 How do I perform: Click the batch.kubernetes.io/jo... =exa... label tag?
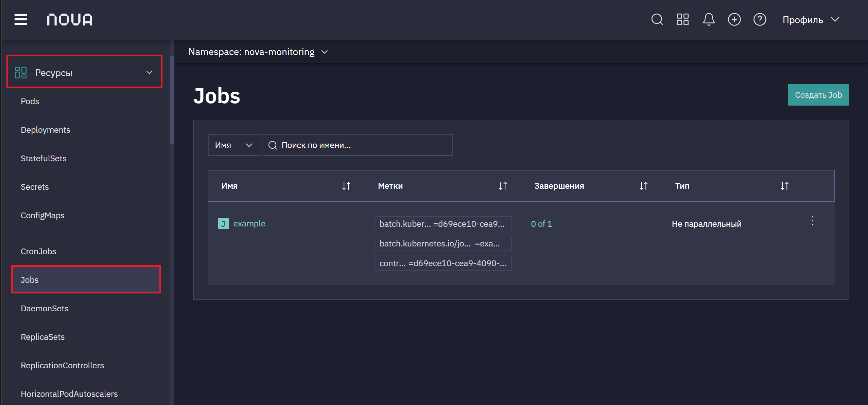443,243
